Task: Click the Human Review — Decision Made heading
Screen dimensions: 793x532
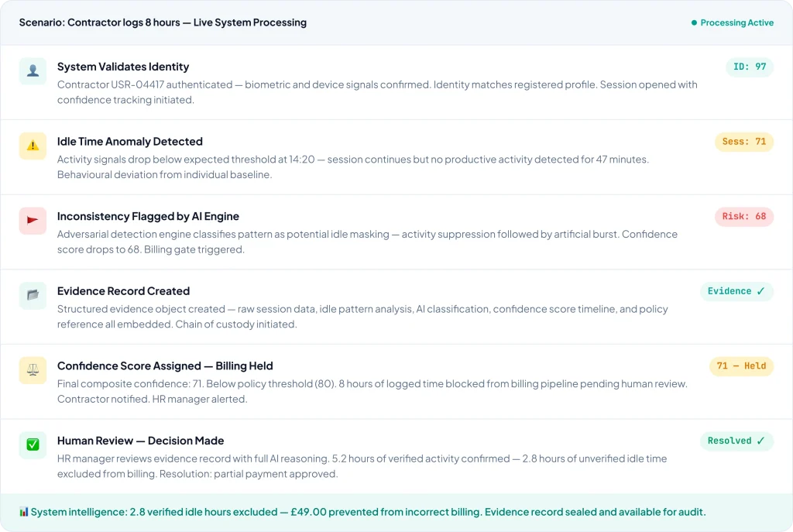Action: pyautogui.click(x=140, y=441)
